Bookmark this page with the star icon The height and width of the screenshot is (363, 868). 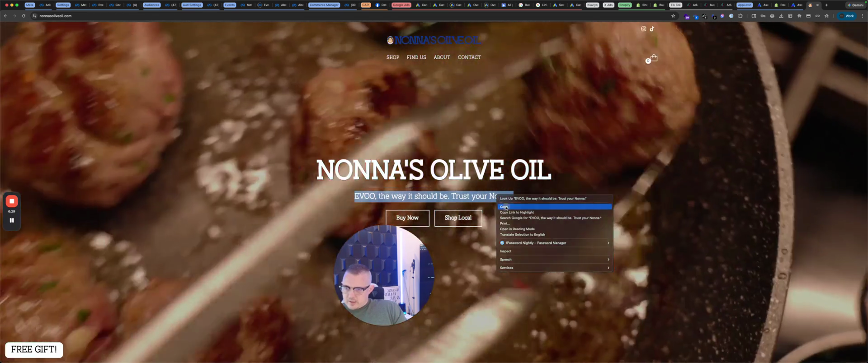click(673, 16)
